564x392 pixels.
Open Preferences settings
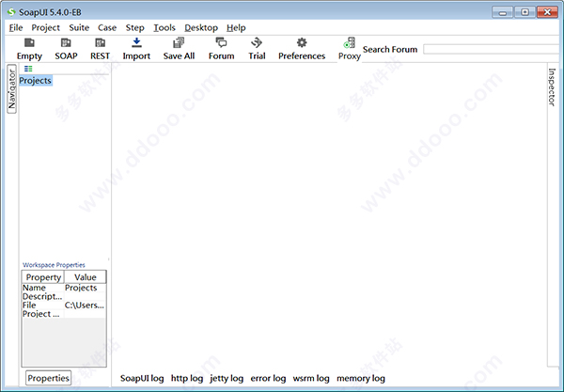[x=302, y=49]
